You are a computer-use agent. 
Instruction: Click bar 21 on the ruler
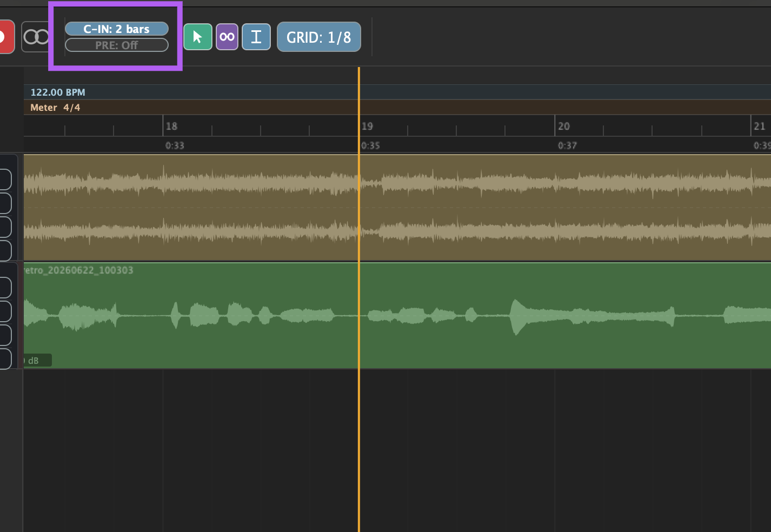click(x=760, y=126)
